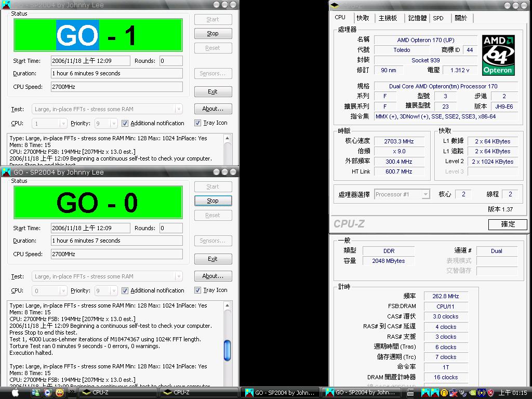Click the memory size value 2048 MBytes

click(389, 261)
